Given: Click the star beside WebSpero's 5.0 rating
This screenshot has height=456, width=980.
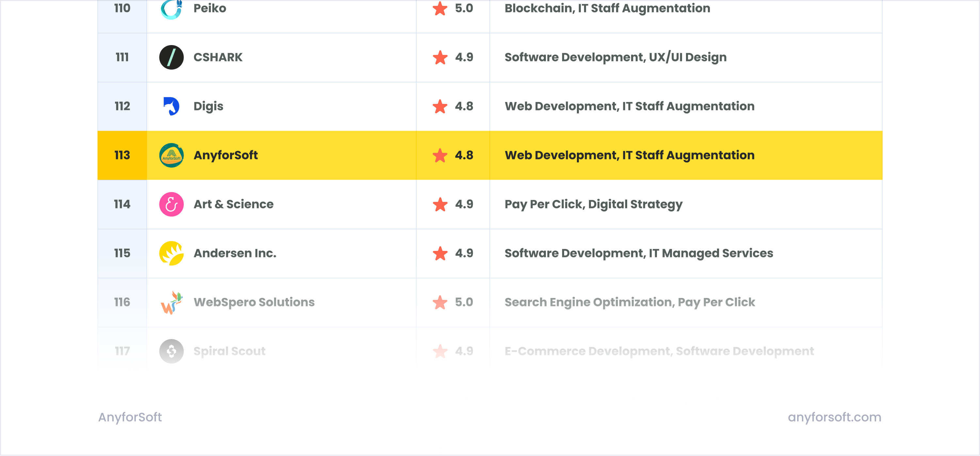Looking at the screenshot, I should point(440,303).
